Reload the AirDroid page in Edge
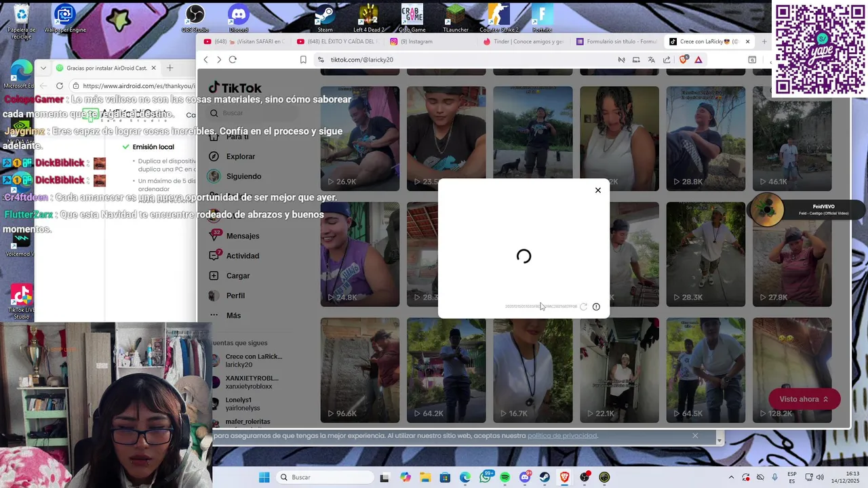Image resolution: width=868 pixels, height=488 pixels. click(60, 86)
